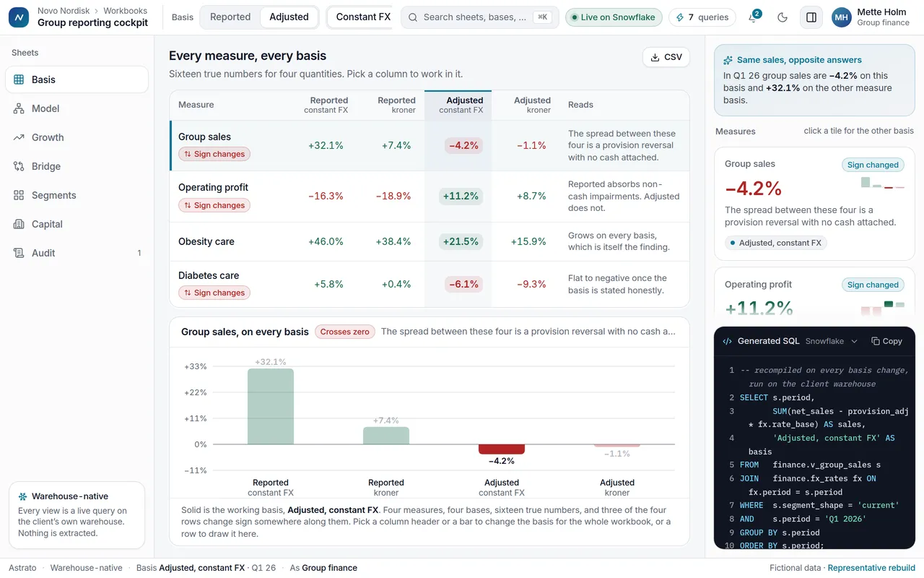Focus the search sheets input field

pyautogui.click(x=480, y=17)
